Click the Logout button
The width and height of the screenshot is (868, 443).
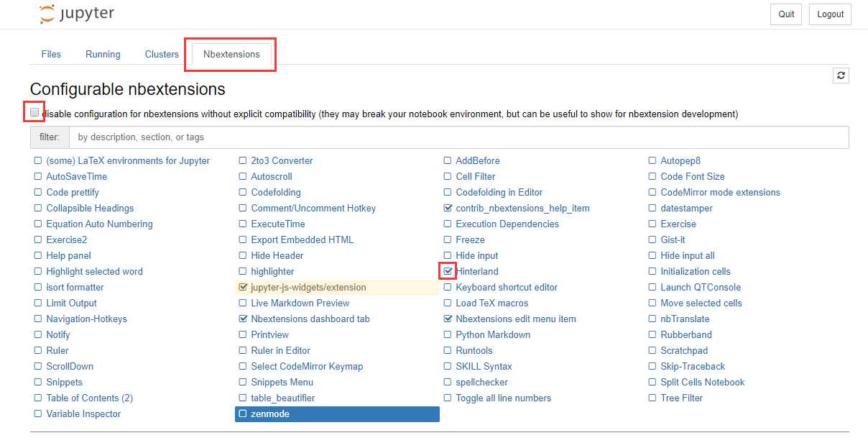pyautogui.click(x=830, y=14)
